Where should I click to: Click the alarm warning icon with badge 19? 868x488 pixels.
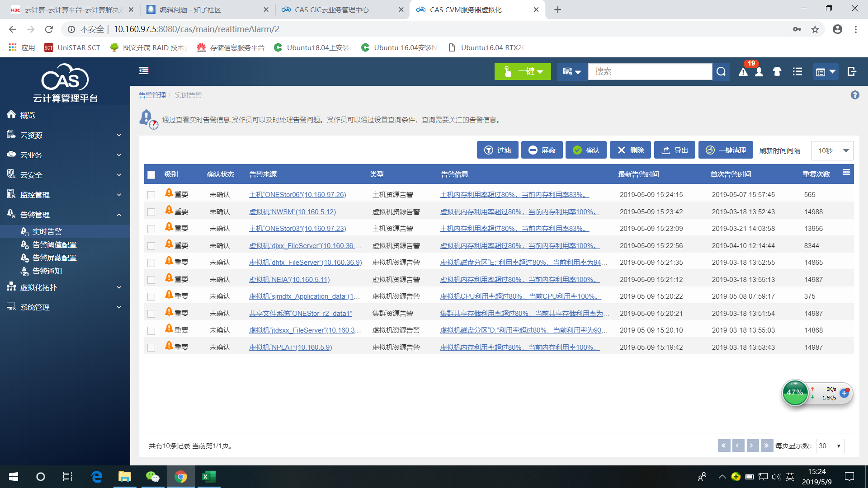(743, 71)
